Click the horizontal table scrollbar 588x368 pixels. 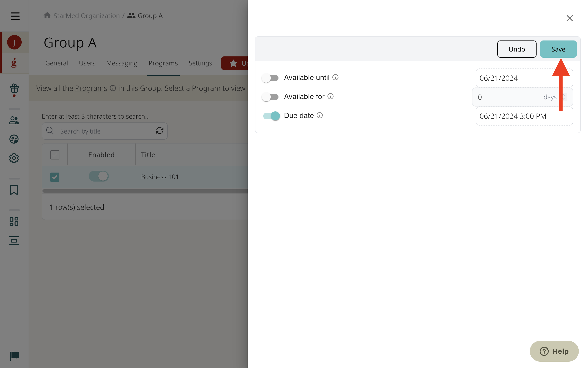click(145, 191)
